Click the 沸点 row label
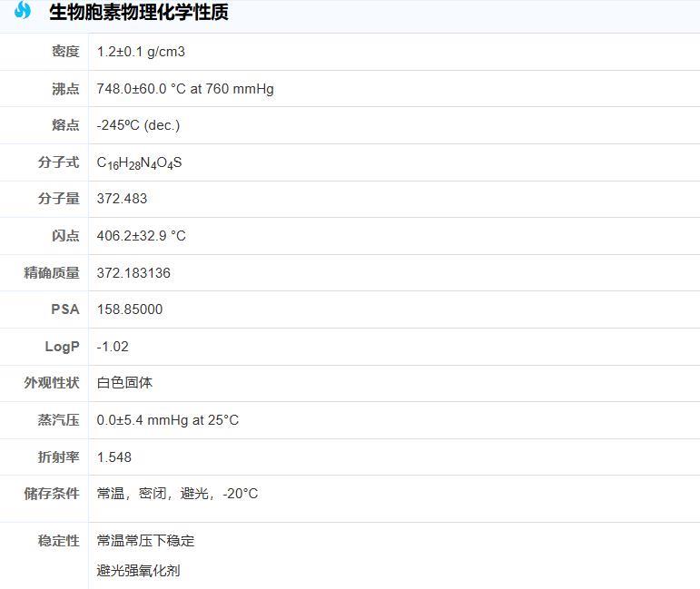 [65, 89]
